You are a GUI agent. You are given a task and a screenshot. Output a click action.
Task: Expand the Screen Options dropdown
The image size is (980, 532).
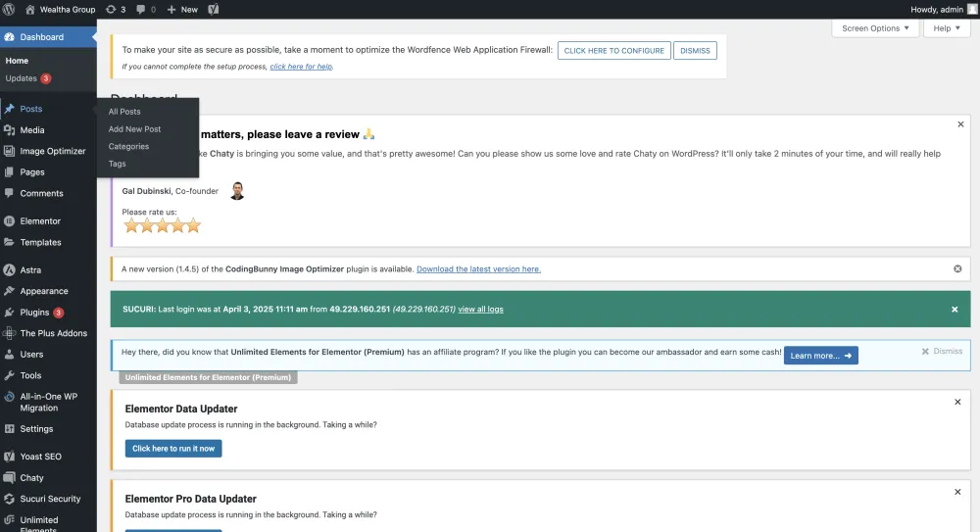875,28
